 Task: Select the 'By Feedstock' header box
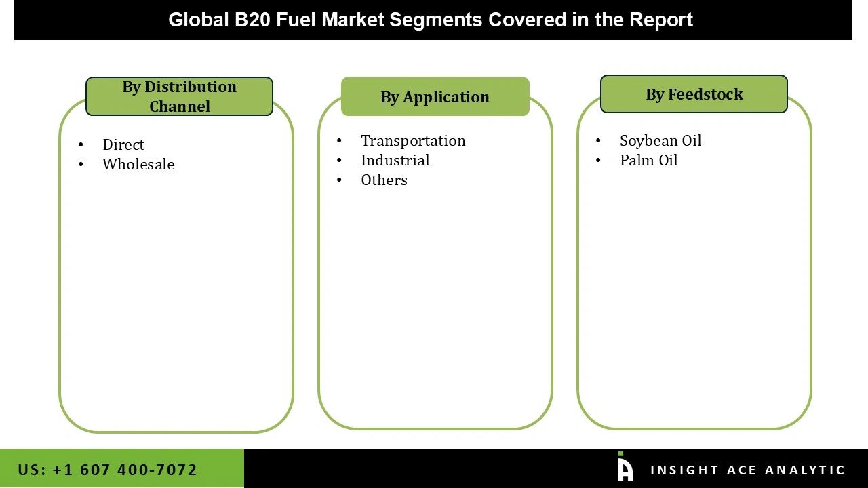tap(694, 94)
